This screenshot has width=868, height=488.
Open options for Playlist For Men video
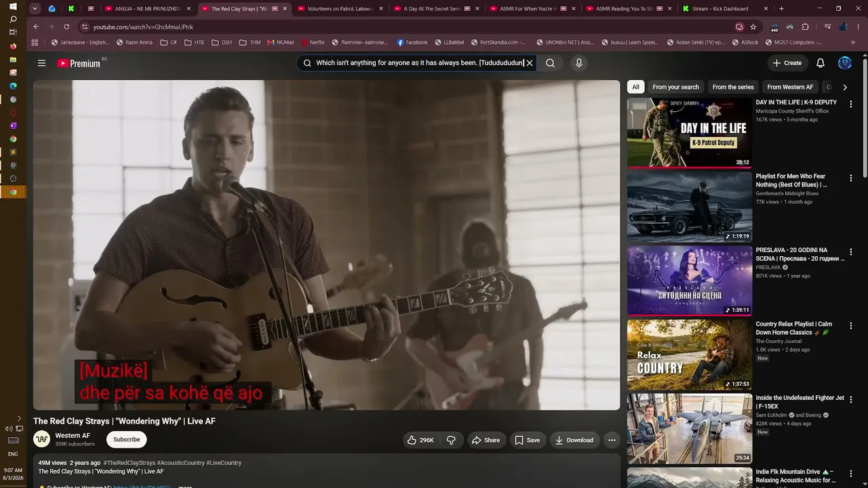(x=851, y=178)
